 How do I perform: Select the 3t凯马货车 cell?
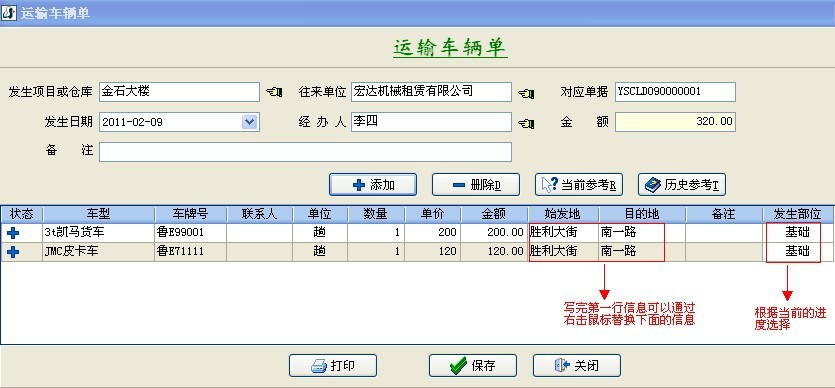[99, 233]
